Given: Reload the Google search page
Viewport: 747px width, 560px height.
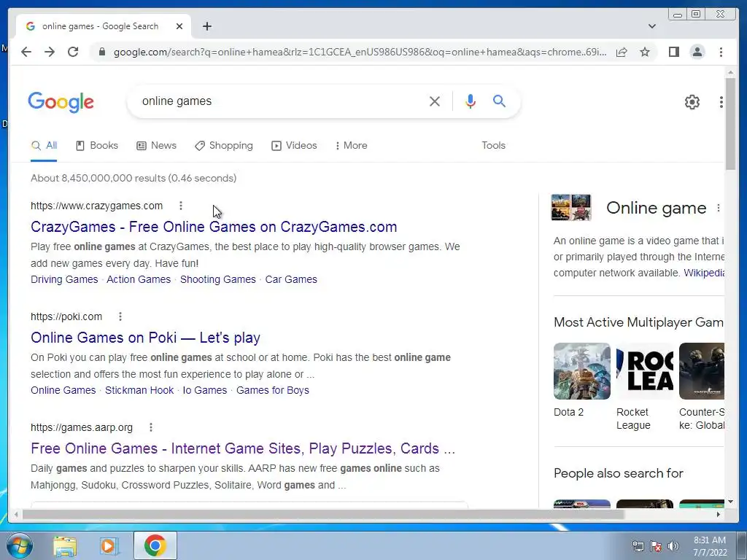Looking at the screenshot, I should 73,52.
